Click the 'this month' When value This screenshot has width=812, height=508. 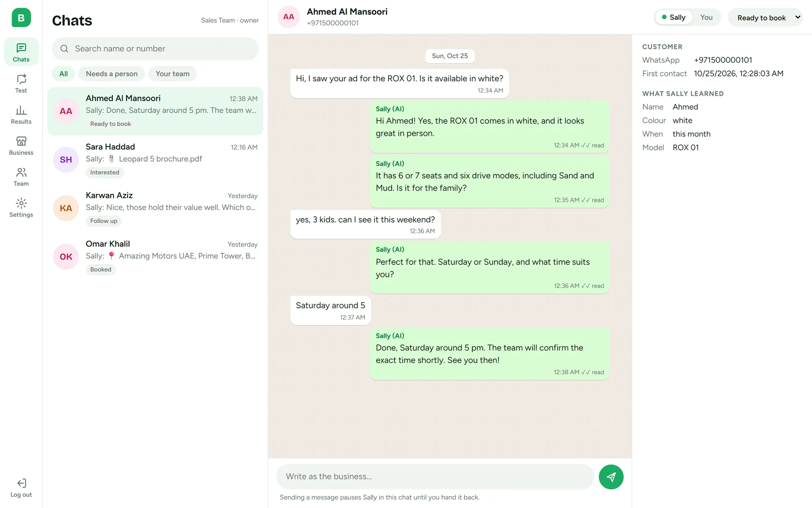click(692, 134)
